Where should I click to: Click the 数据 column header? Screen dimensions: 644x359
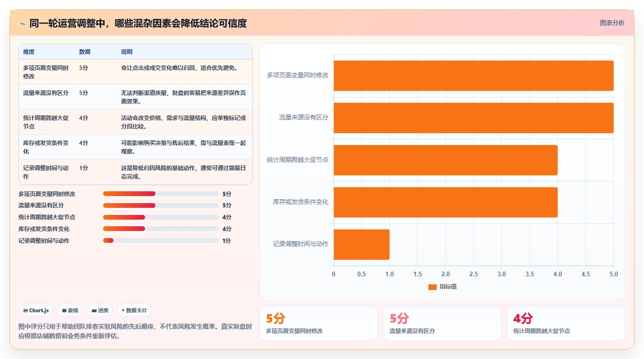coord(85,52)
